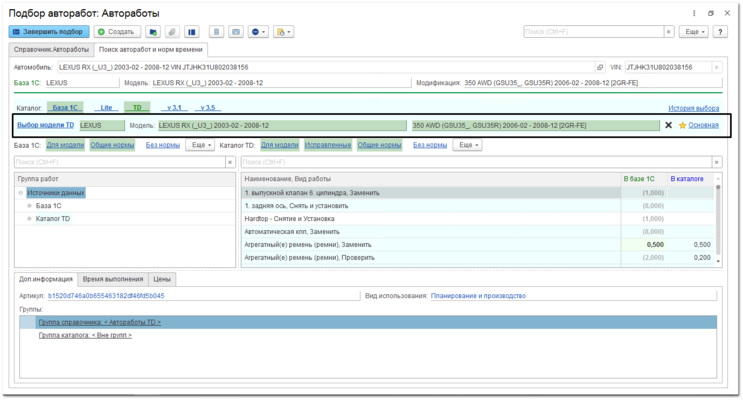Select the v 3.5 catalog toggle
The image size is (743, 400).
pyautogui.click(x=208, y=108)
